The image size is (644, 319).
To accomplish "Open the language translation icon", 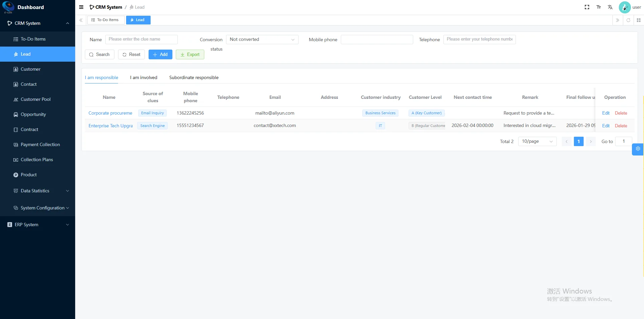I will tap(610, 7).
